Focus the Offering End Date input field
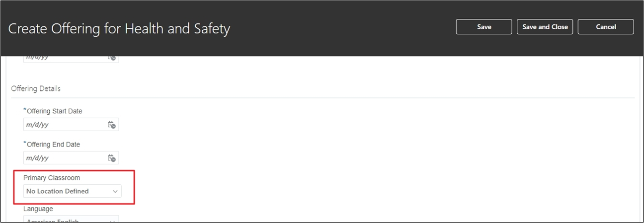Screen dimensions: 644x223 [x=64, y=158]
